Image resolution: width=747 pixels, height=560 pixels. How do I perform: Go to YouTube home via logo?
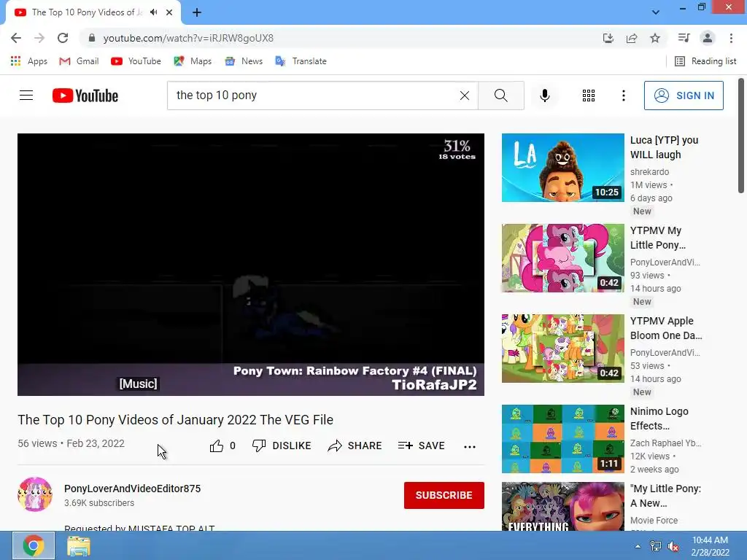click(x=85, y=96)
